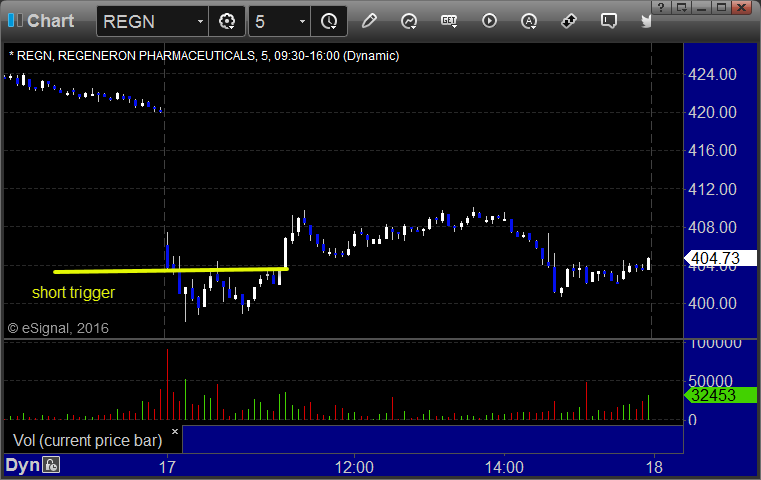Click the 420.00 price axis label
The height and width of the screenshot is (480, 761).
click(712, 112)
